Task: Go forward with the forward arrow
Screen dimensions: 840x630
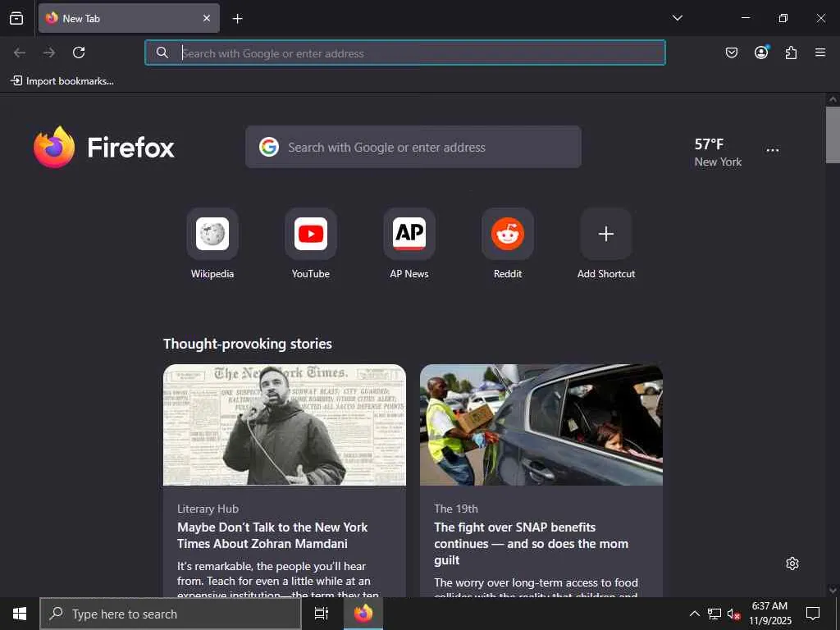Action: 49,52
